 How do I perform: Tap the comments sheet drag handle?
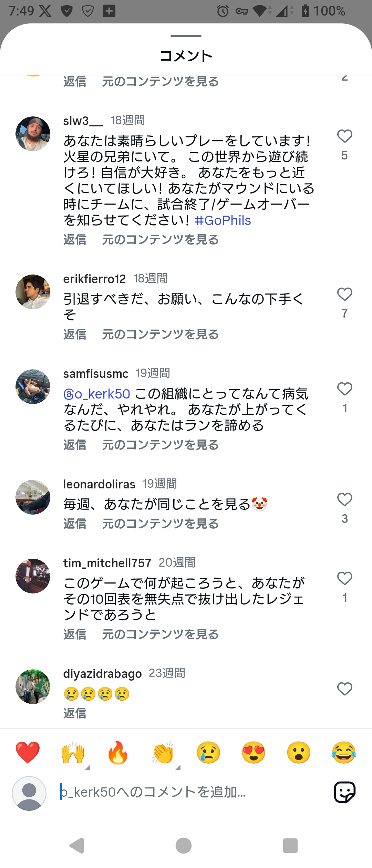click(x=186, y=36)
